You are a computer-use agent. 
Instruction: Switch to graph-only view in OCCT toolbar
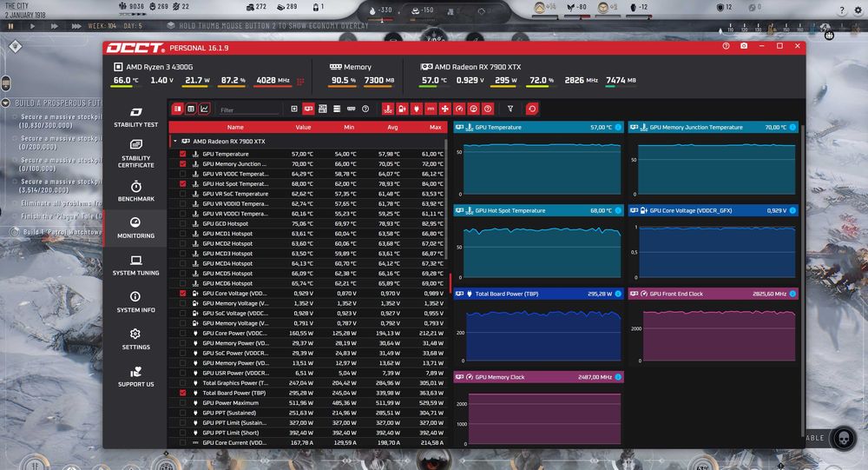coord(204,109)
